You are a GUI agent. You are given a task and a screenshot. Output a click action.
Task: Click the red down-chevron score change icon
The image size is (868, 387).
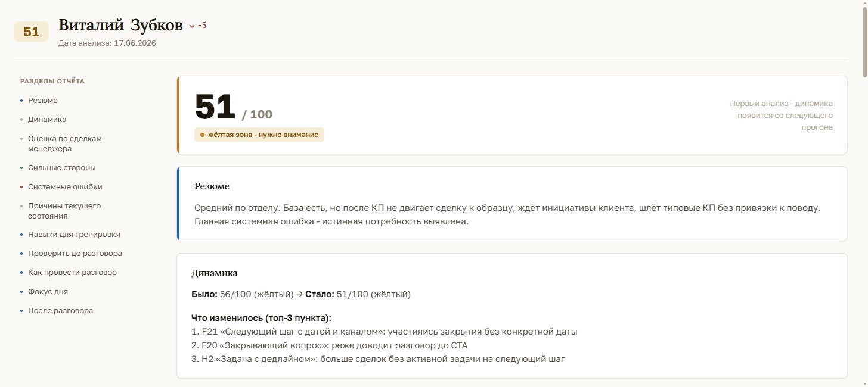coord(192,26)
